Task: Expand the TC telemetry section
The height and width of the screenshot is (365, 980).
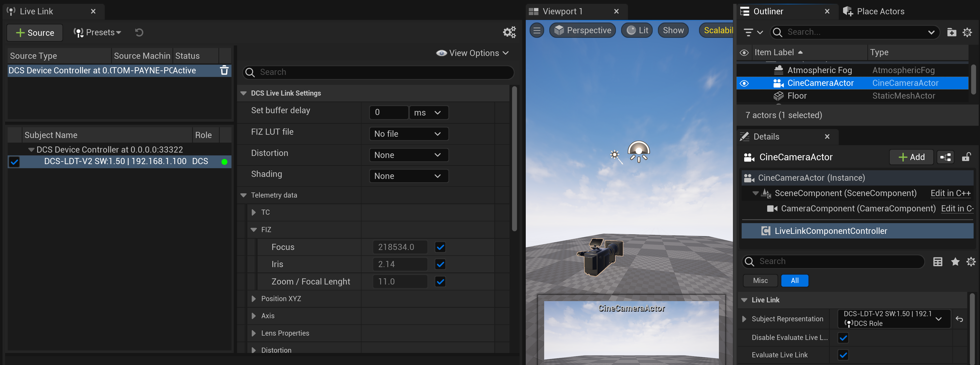Action: point(254,212)
